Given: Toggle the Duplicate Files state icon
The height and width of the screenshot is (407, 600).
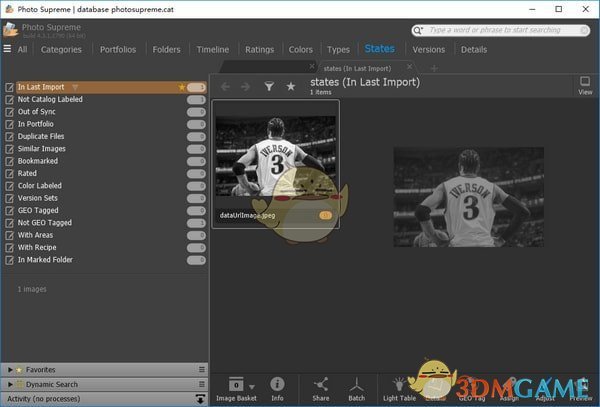Looking at the screenshot, I should [10, 136].
